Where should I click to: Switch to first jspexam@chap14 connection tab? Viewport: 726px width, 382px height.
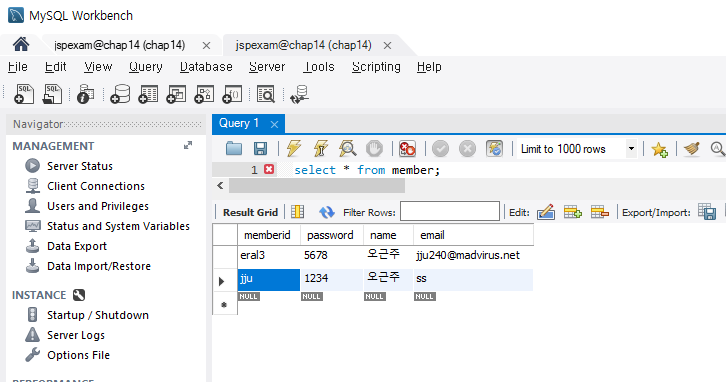coord(119,45)
